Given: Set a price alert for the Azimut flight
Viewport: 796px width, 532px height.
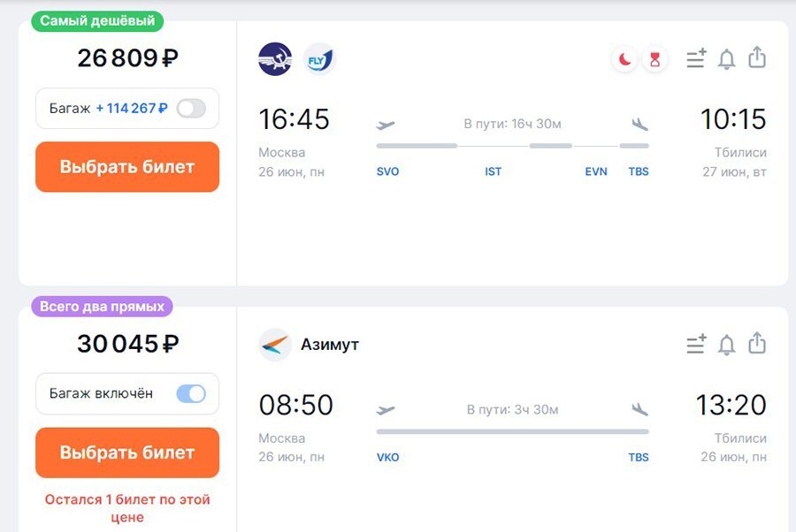Looking at the screenshot, I should pyautogui.click(x=726, y=345).
